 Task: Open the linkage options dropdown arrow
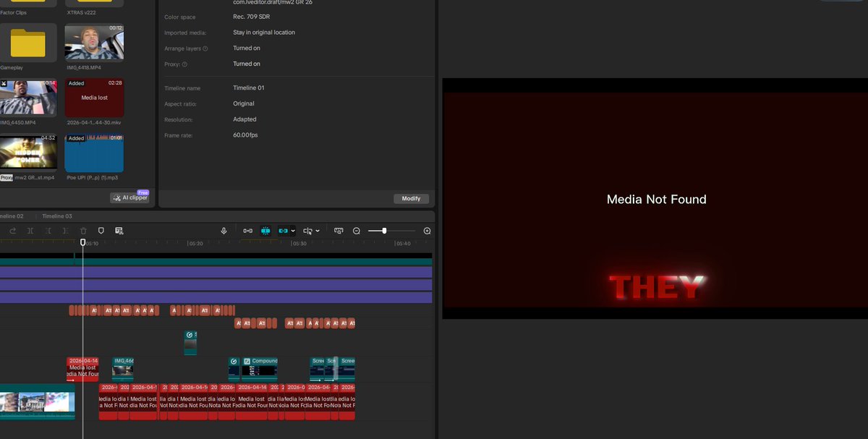[x=293, y=231]
